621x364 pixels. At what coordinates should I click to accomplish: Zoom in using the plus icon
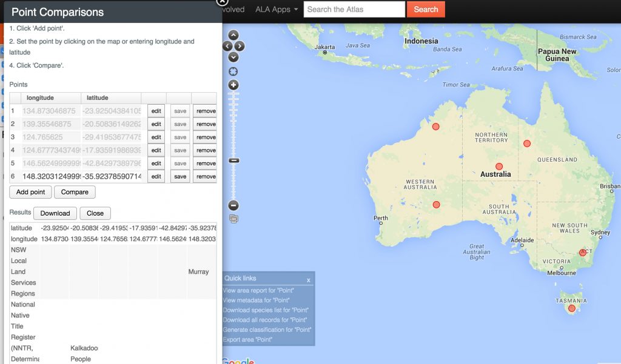(233, 85)
